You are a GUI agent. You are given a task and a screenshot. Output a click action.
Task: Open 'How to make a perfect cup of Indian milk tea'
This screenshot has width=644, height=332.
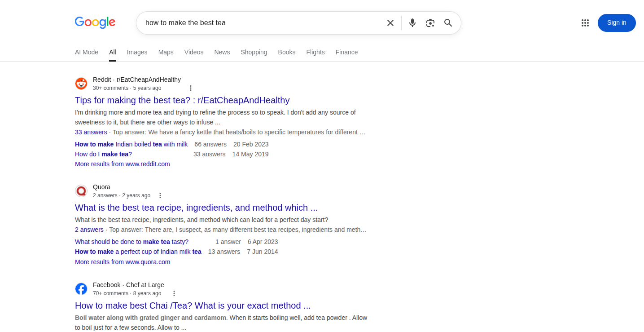click(138, 252)
